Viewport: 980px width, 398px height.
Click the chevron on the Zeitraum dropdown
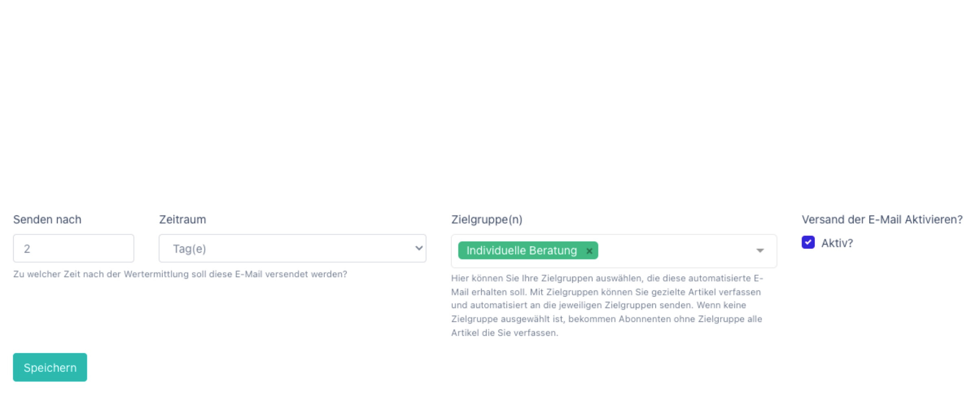click(x=418, y=248)
